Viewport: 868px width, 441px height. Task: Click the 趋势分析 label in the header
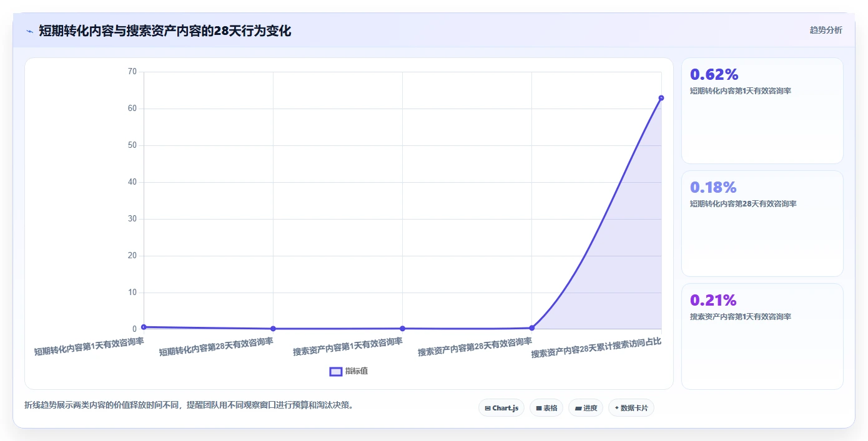click(826, 30)
